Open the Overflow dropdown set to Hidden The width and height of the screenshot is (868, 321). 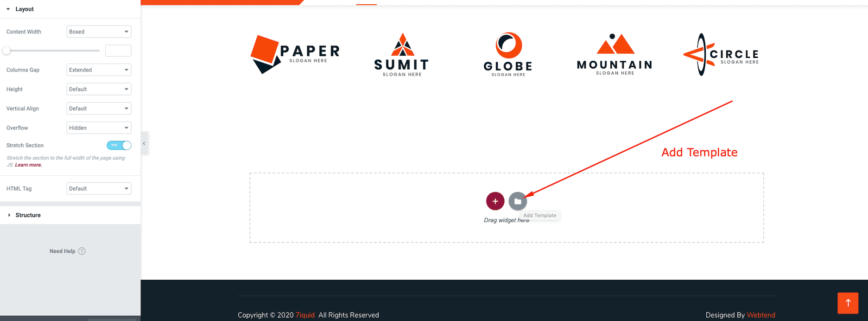[99, 128]
